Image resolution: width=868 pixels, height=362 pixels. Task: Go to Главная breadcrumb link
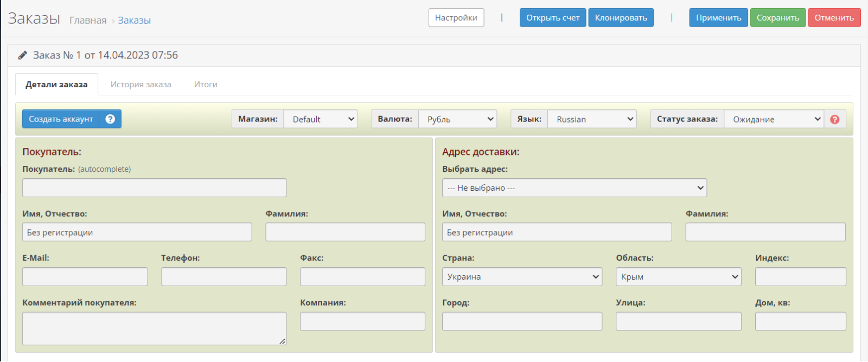click(88, 21)
